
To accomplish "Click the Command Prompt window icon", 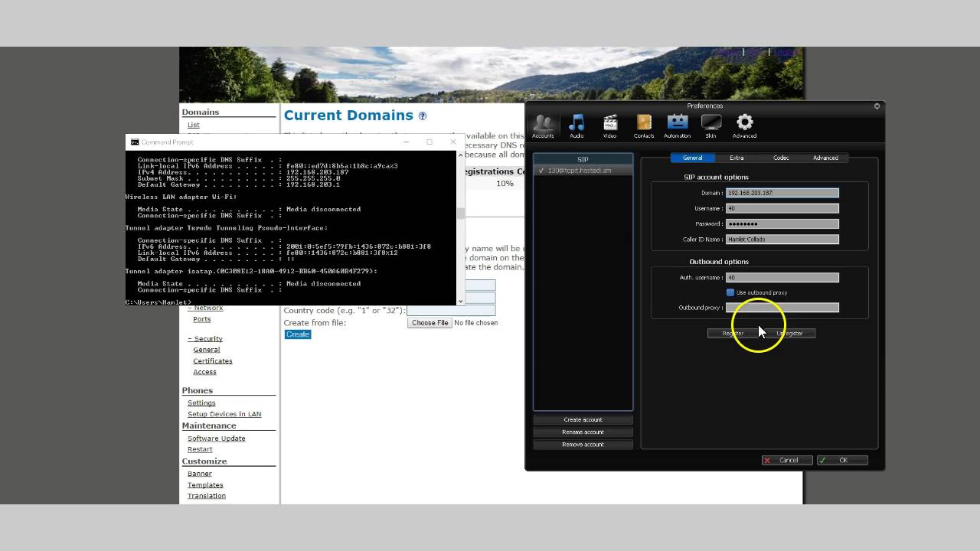I will click(135, 142).
